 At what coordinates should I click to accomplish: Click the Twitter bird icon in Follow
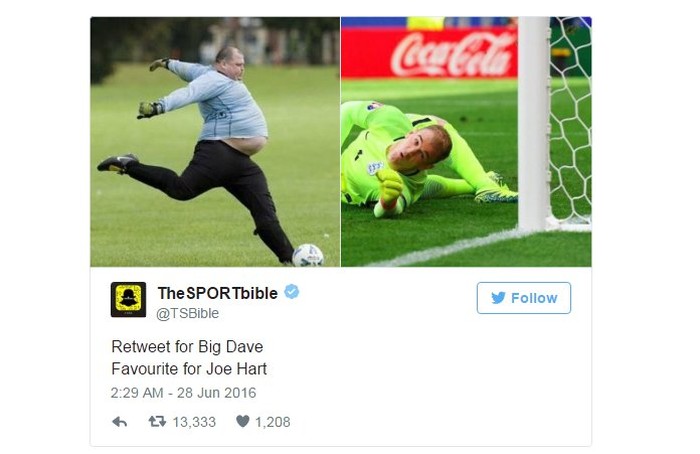point(498,298)
